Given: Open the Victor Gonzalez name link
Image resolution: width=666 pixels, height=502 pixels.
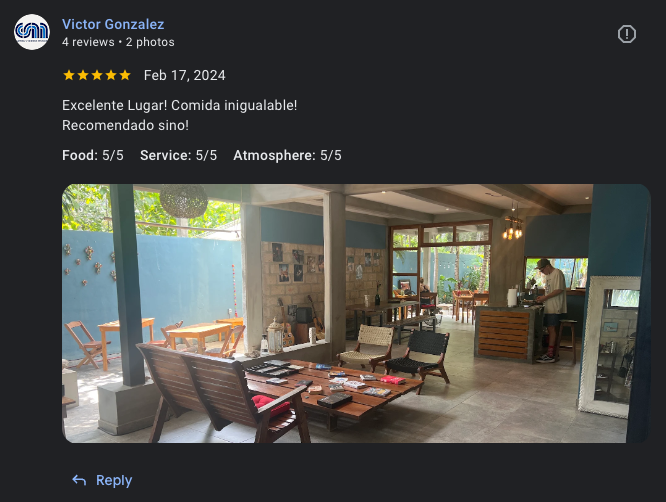Looking at the screenshot, I should 113,24.
